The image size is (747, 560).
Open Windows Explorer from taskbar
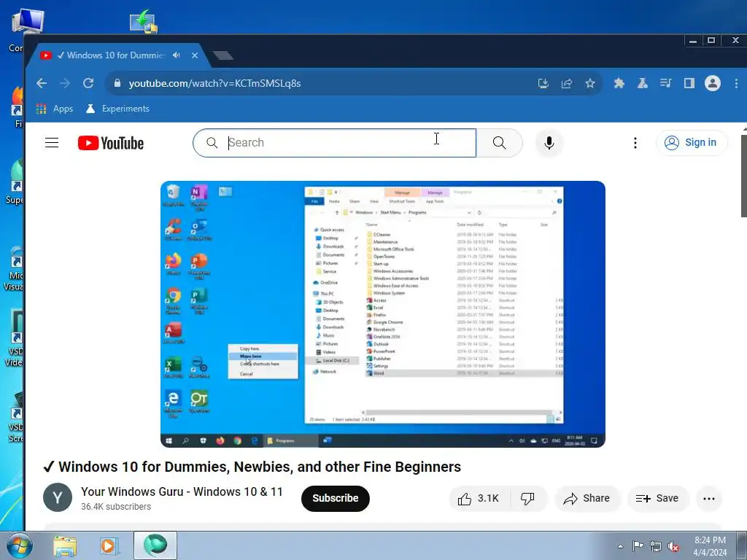pyautogui.click(x=65, y=545)
